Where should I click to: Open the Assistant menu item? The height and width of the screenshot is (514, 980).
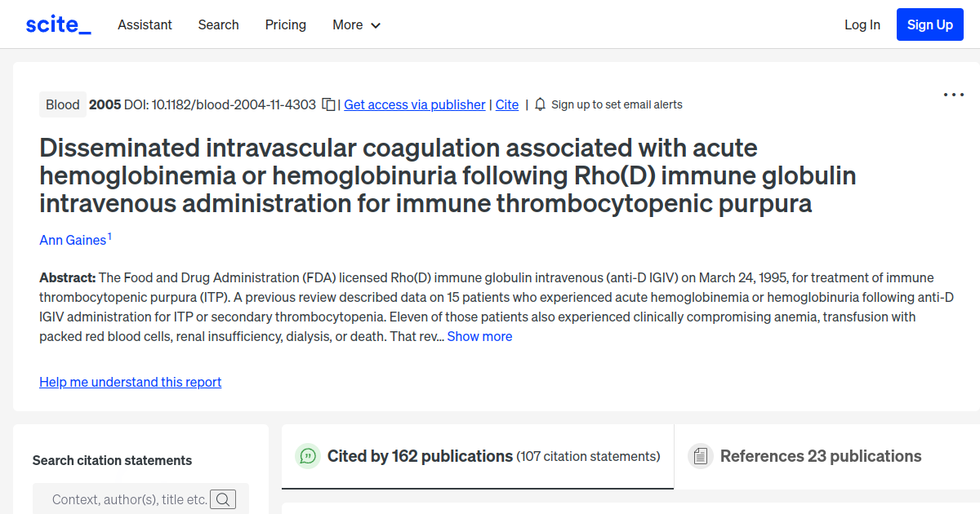coord(145,25)
